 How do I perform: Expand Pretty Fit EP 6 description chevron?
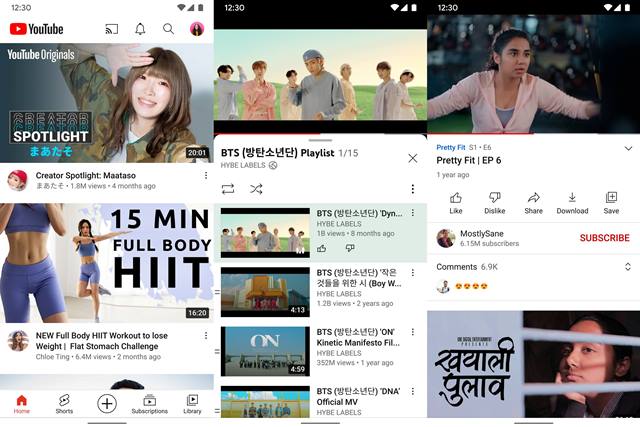tap(628, 148)
